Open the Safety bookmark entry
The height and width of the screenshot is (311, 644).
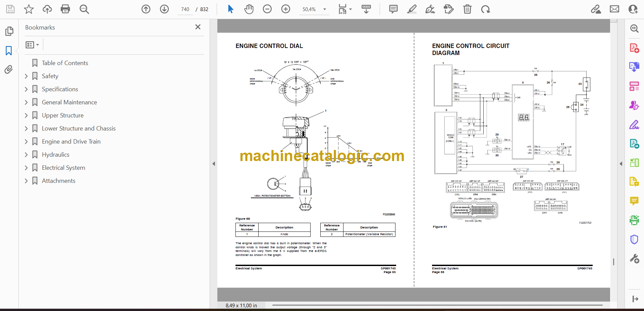click(x=50, y=76)
